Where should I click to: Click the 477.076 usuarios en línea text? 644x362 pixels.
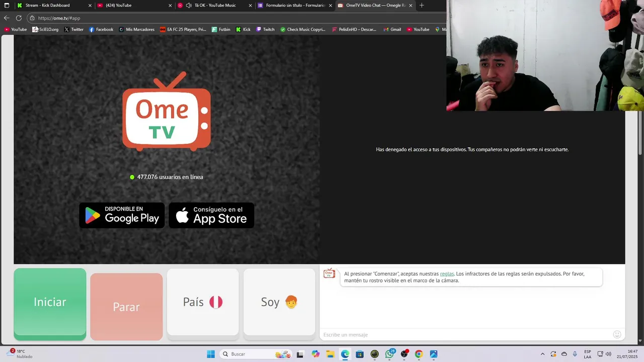coord(170,177)
